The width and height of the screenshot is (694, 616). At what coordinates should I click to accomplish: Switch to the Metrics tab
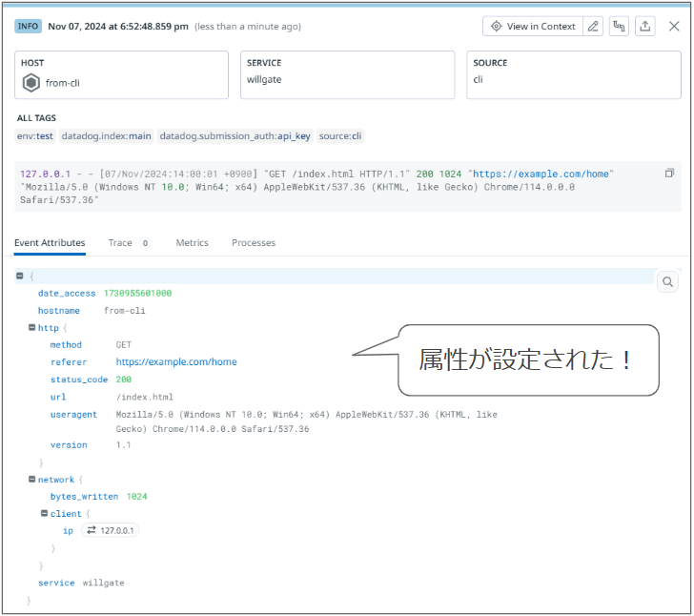[193, 242]
